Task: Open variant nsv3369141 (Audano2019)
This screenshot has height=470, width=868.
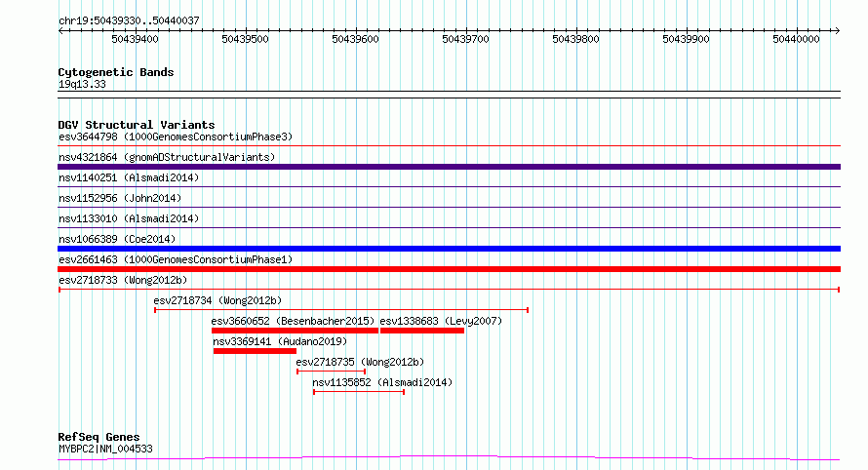Action: (x=280, y=341)
